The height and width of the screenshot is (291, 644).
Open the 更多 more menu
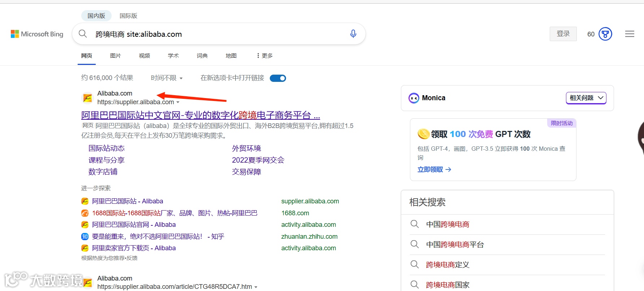pos(265,56)
